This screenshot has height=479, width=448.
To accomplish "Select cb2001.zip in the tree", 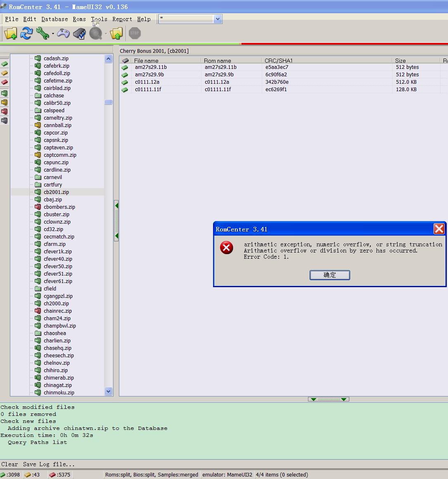I will pyautogui.click(x=56, y=192).
